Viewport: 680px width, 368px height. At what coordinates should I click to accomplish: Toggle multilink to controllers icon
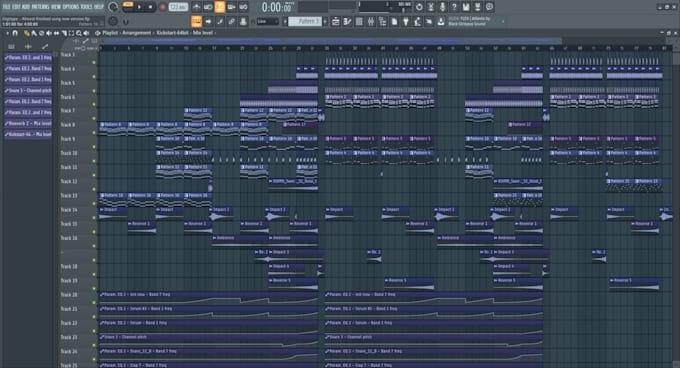tap(243, 21)
